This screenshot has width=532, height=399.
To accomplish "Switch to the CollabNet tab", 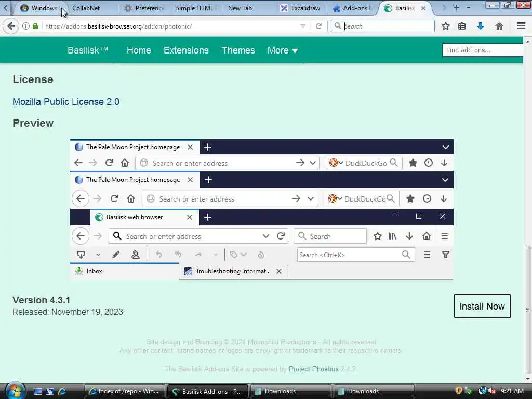I will (x=86, y=8).
